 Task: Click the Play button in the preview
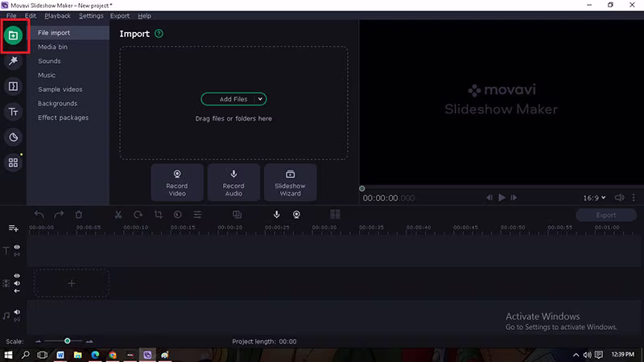(502, 198)
